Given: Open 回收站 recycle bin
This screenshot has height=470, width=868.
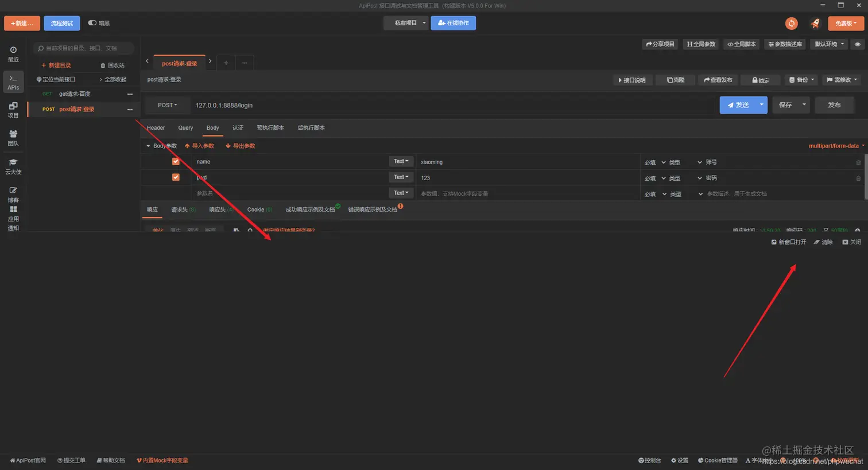Looking at the screenshot, I should pyautogui.click(x=113, y=65).
